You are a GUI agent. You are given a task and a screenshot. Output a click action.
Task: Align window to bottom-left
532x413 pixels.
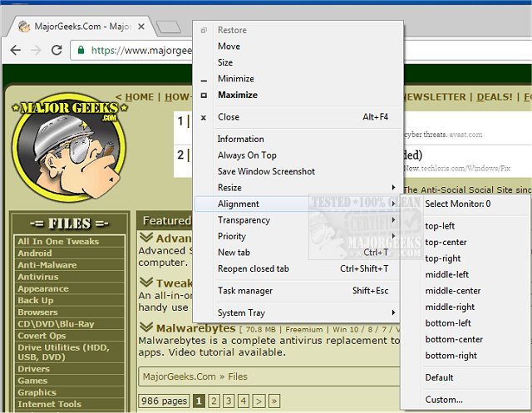465,323
